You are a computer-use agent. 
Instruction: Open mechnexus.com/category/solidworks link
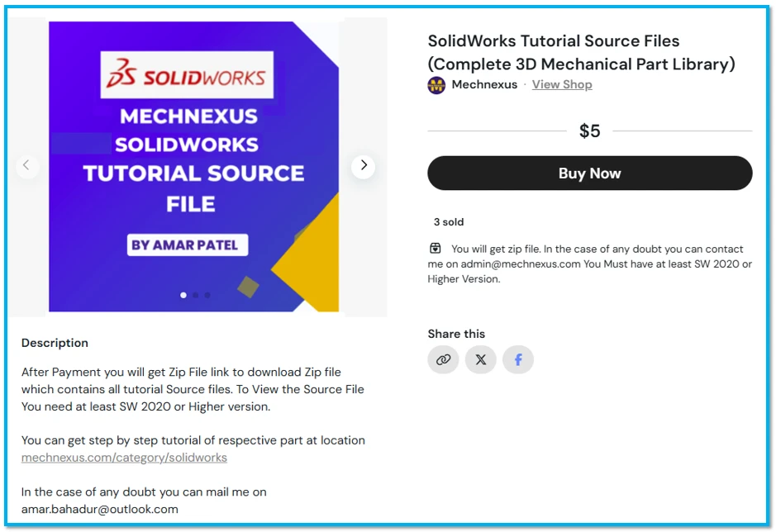pos(124,457)
